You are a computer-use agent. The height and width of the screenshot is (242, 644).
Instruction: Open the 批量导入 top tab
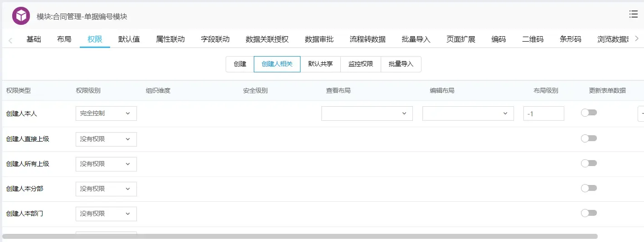click(416, 39)
